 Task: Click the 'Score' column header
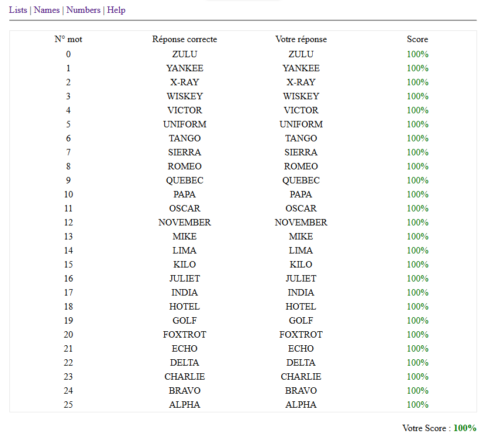417,39
